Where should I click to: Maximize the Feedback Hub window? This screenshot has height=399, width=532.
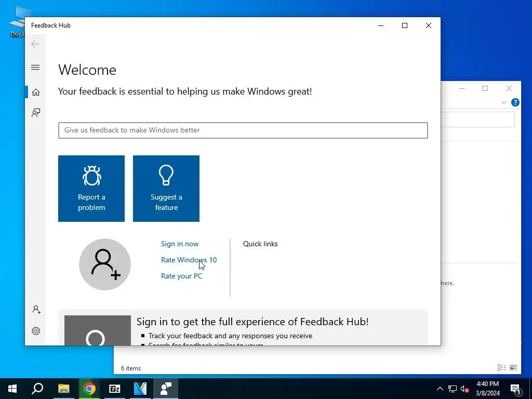click(x=404, y=25)
